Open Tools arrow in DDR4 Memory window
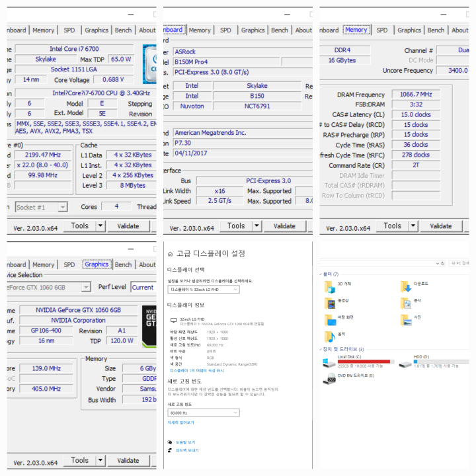The height and width of the screenshot is (476, 476). tap(413, 226)
